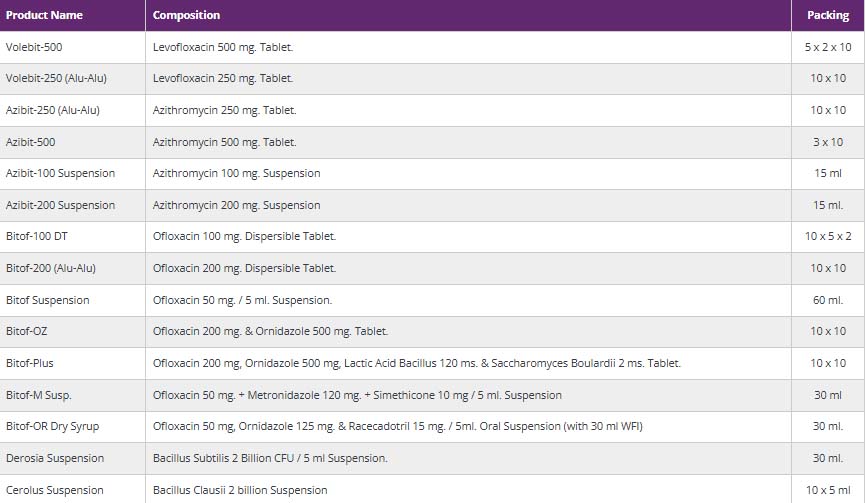The height and width of the screenshot is (503, 867).
Task: Click the Composition column header
Action: [186, 16]
